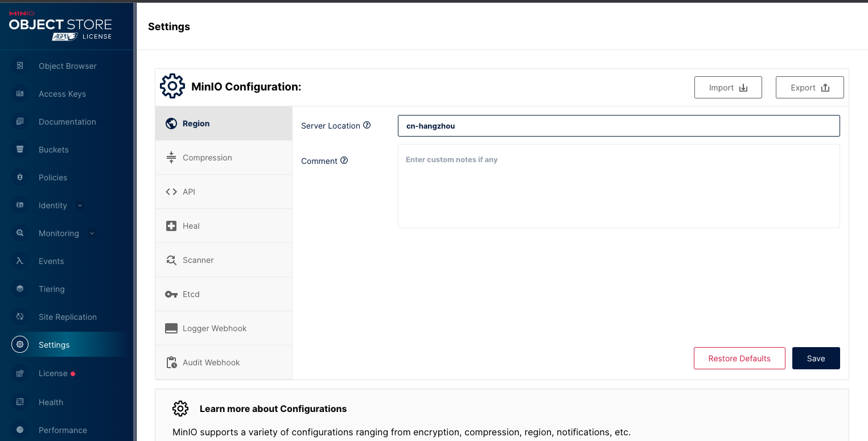Select the Policies shield icon
868x441 pixels.
click(x=20, y=178)
